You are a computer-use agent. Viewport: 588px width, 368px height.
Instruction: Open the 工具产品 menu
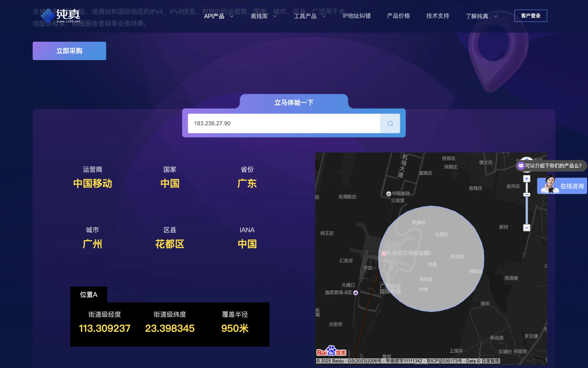pyautogui.click(x=305, y=16)
